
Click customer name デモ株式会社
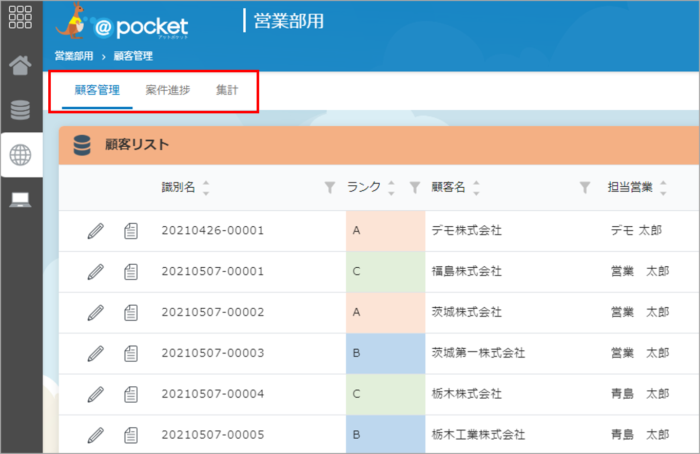click(467, 231)
